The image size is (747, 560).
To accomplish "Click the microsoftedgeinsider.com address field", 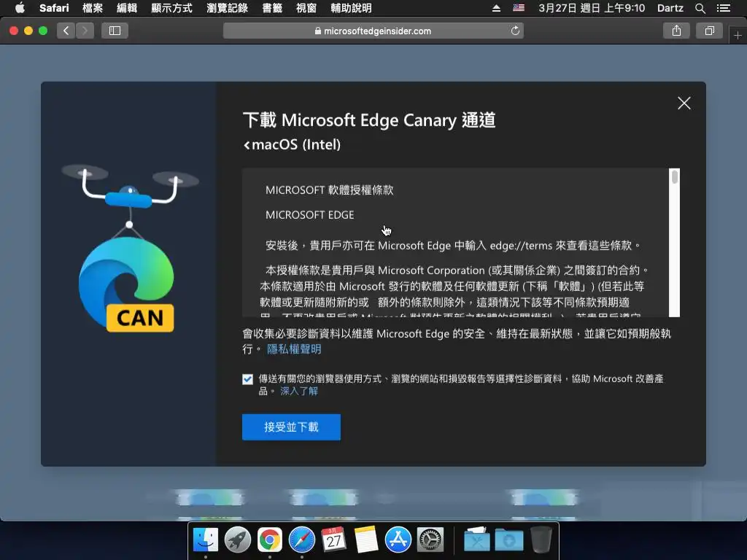I will coord(373,31).
